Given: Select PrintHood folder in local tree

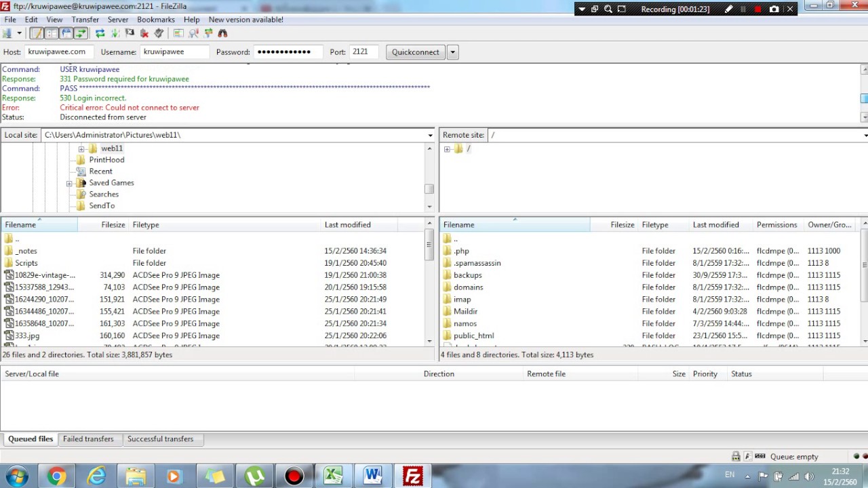Looking at the screenshot, I should (106, 160).
